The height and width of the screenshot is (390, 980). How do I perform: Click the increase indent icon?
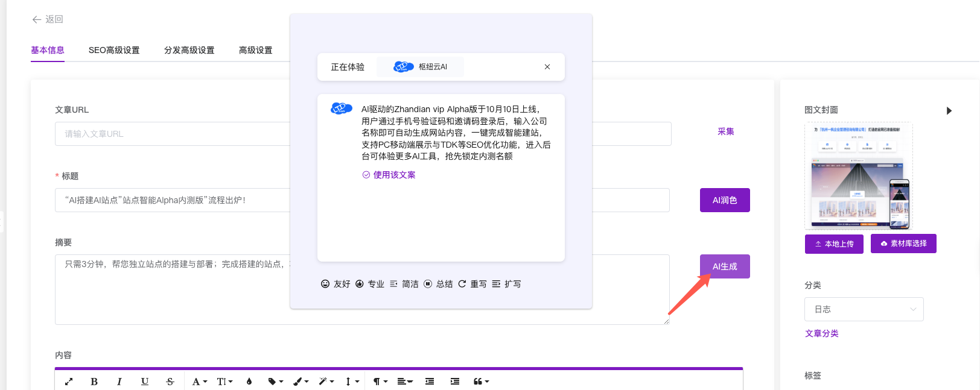455,382
